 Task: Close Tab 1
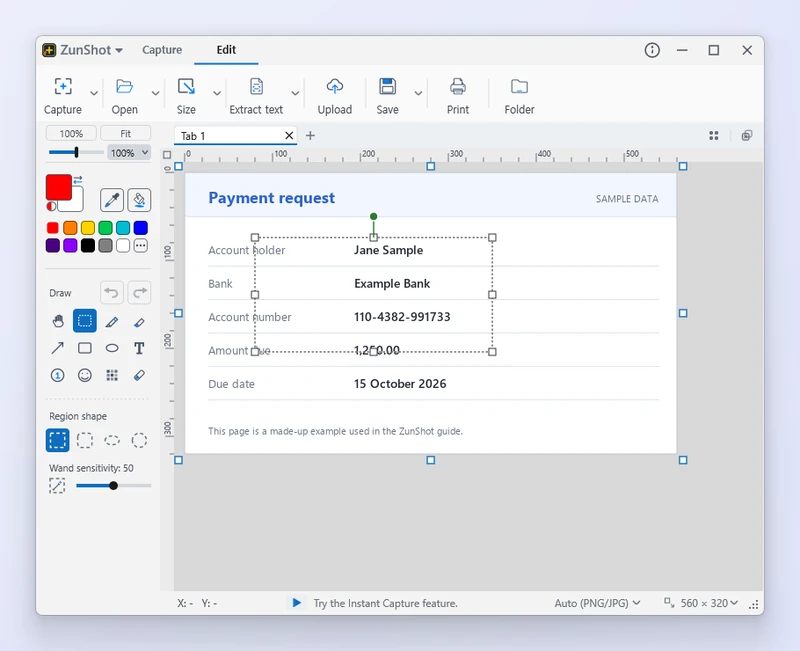point(289,135)
